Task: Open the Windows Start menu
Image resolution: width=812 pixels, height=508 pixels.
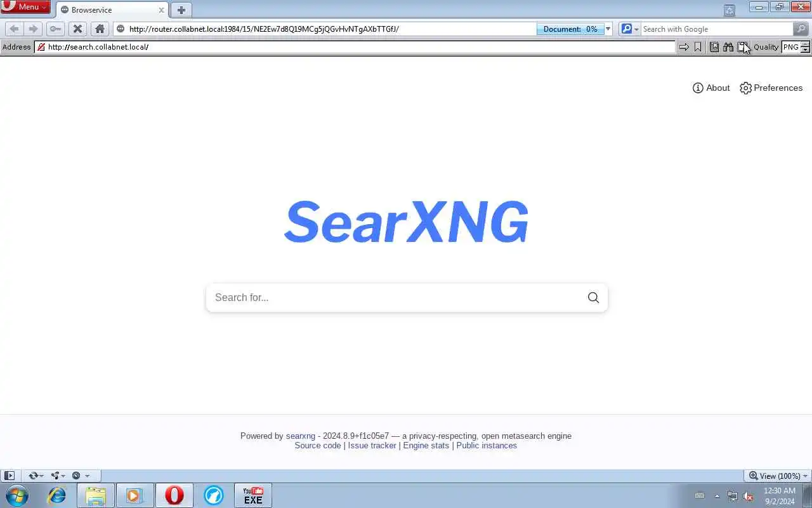Action: 17,495
